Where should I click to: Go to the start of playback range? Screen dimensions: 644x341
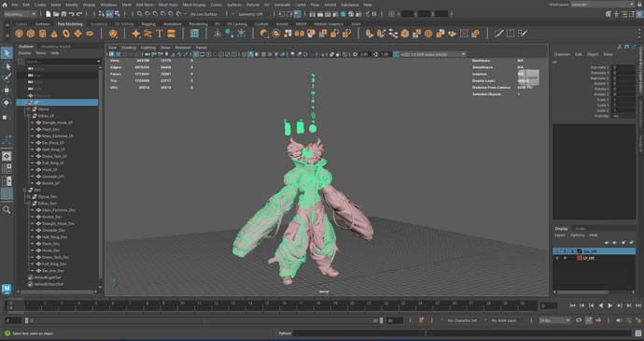[x=572, y=305]
